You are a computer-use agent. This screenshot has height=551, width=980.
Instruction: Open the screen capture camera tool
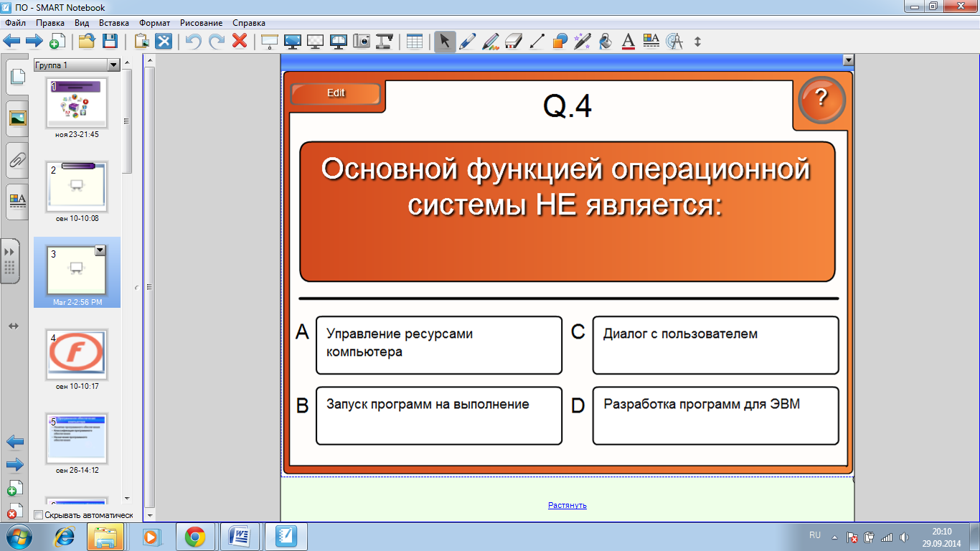[362, 41]
